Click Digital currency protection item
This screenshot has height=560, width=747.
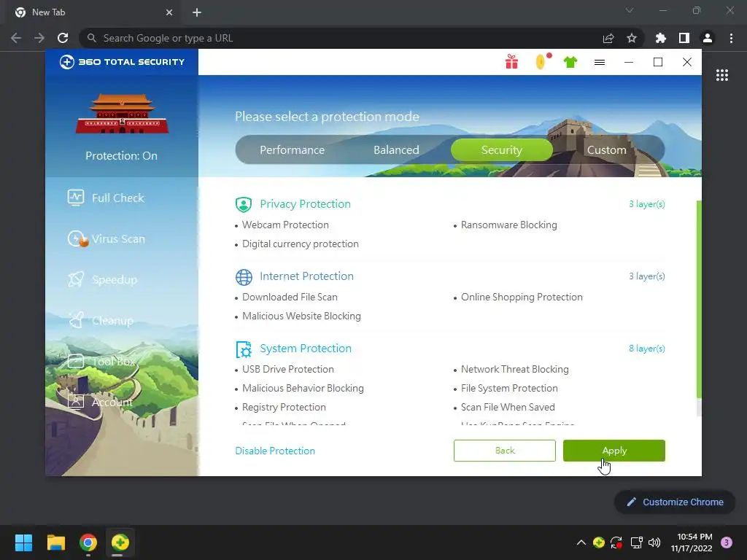[x=300, y=244]
